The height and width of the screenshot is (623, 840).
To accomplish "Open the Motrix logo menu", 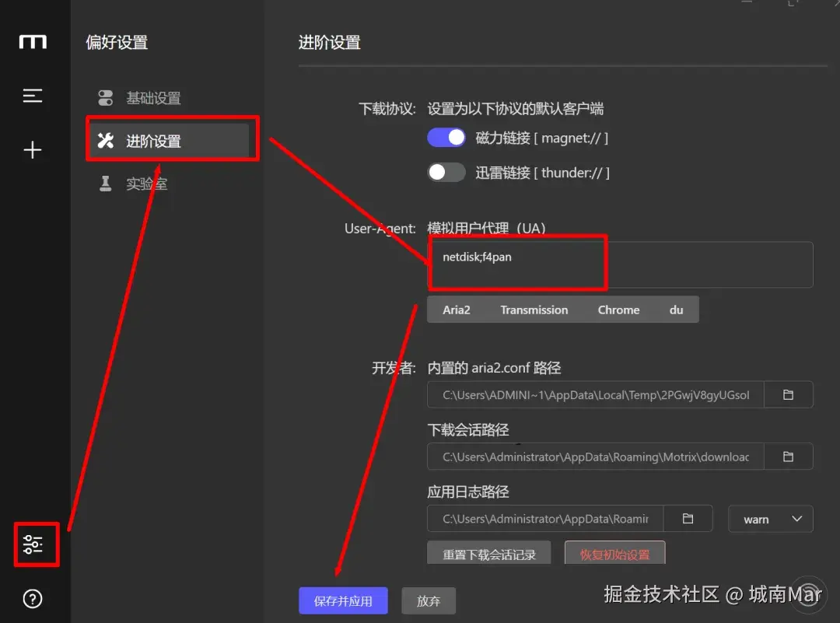I will tap(33, 43).
